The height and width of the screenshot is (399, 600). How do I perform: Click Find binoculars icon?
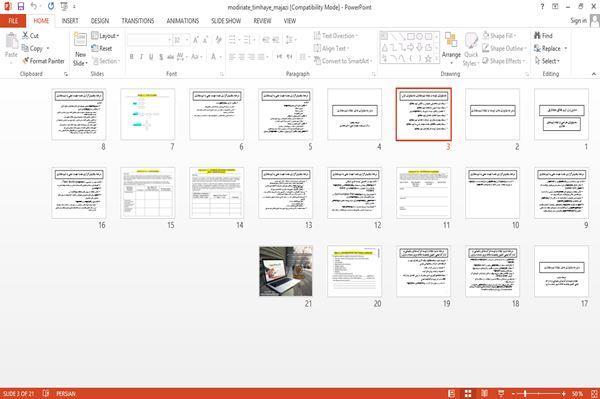tap(537, 36)
